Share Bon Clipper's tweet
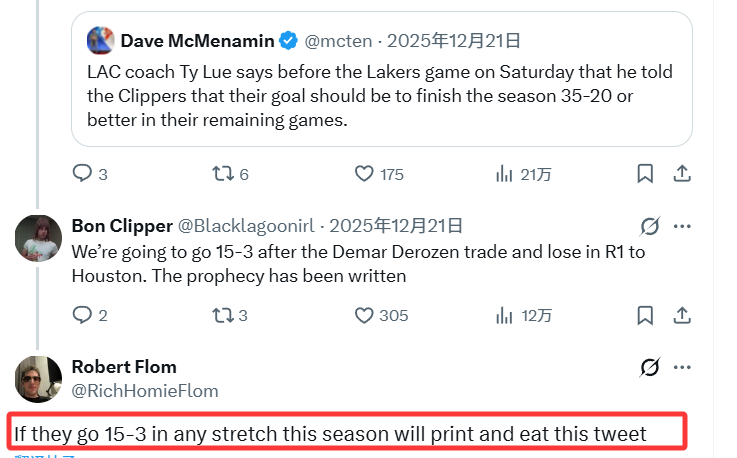The height and width of the screenshot is (458, 737). pyautogui.click(x=682, y=315)
